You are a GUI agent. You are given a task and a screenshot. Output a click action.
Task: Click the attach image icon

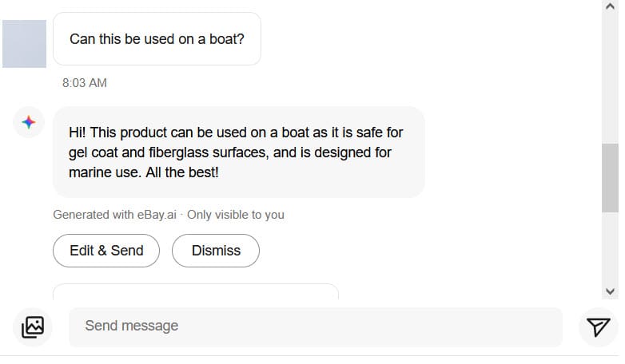coord(33,326)
